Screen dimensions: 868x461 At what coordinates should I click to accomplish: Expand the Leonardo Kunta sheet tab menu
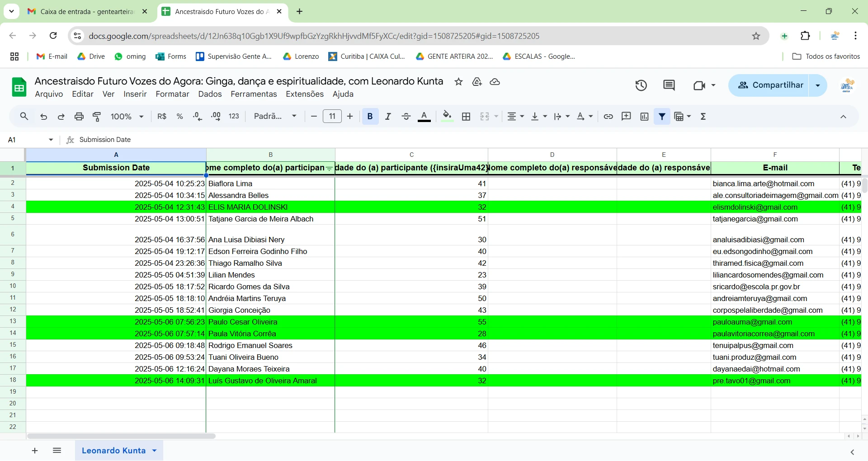pos(156,451)
